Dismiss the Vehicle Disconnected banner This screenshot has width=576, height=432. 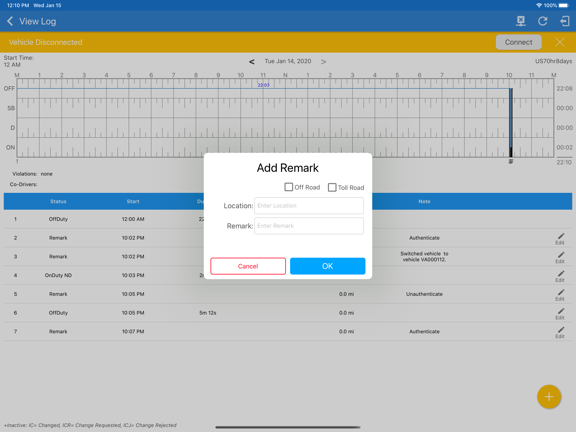[x=559, y=42]
